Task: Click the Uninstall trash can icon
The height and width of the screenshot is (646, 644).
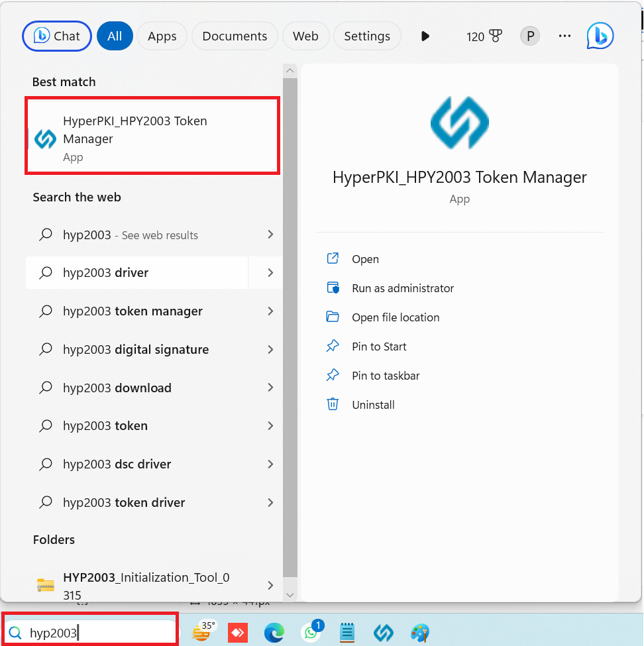Action: [x=333, y=404]
